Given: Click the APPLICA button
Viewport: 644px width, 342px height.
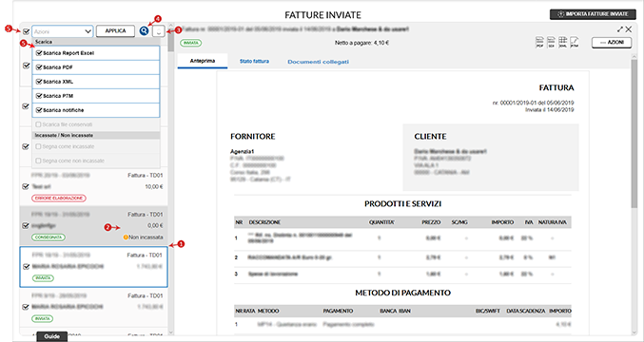Looking at the screenshot, I should click(x=115, y=31).
